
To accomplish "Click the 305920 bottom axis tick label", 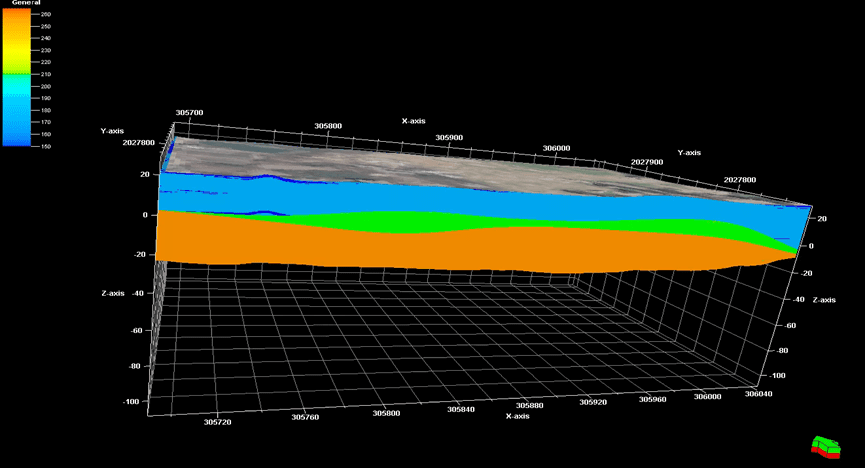I will pos(593,402).
